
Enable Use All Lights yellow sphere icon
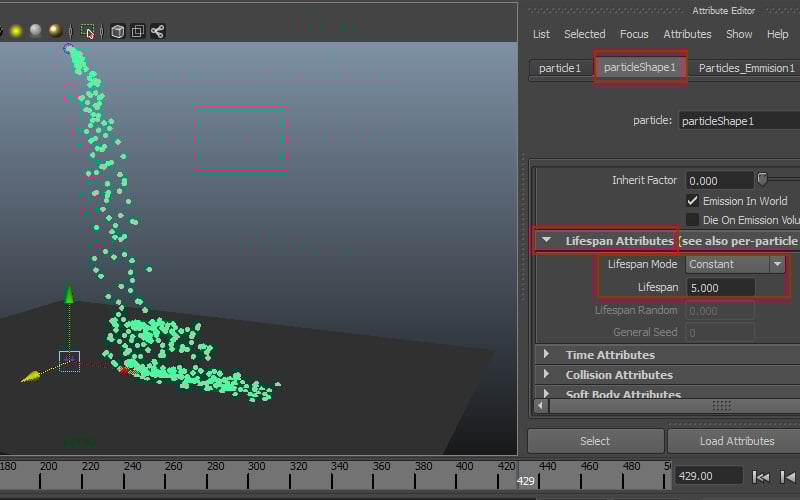16,31
